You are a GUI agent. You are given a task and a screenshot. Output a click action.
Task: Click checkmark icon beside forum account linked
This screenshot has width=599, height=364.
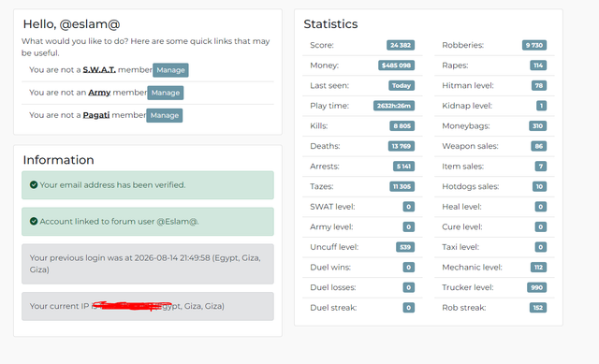coord(34,221)
